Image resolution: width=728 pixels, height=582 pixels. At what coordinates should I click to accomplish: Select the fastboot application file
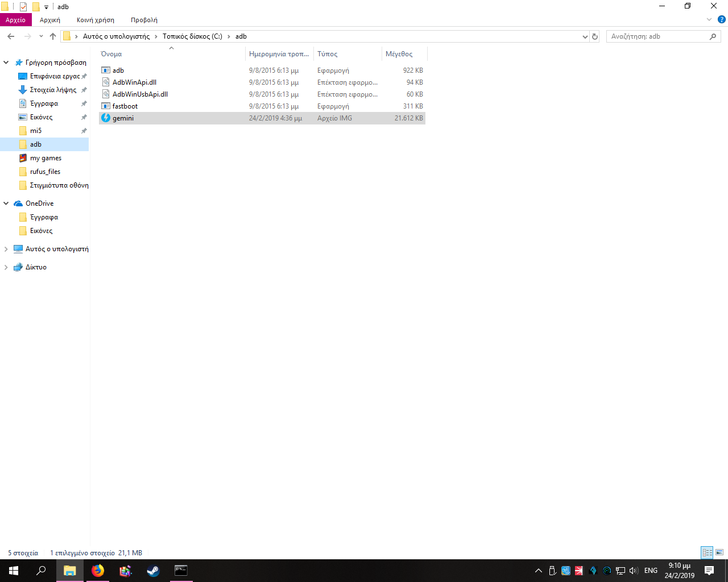[x=125, y=106]
